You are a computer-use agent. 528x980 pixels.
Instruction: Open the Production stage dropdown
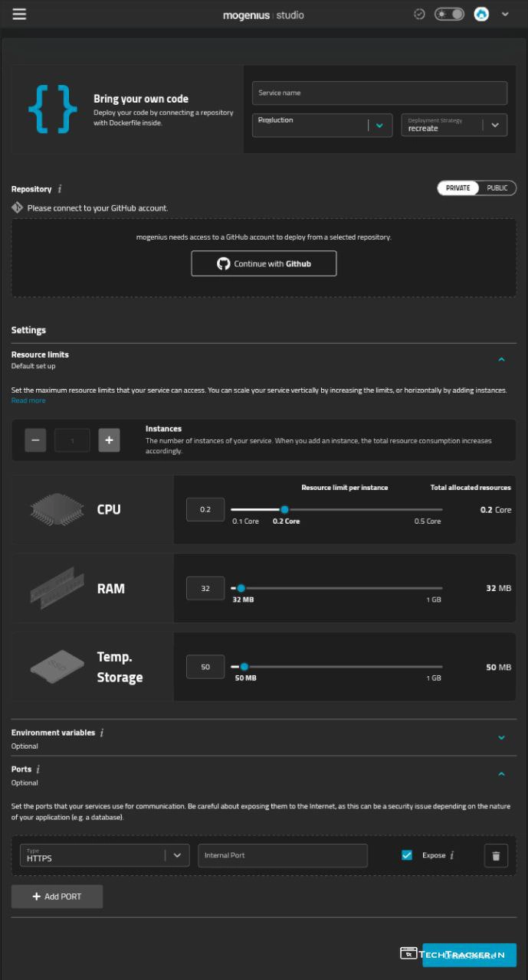coord(379,126)
